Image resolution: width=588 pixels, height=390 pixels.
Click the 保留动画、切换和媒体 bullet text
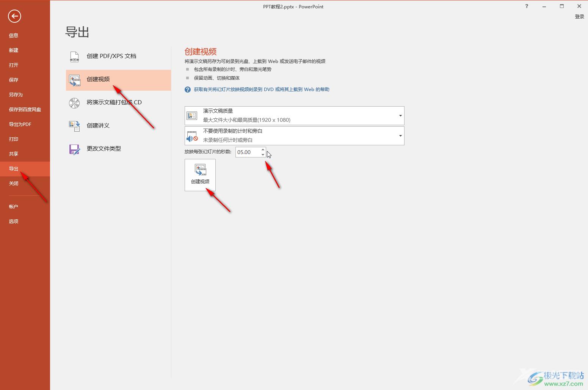pos(217,78)
